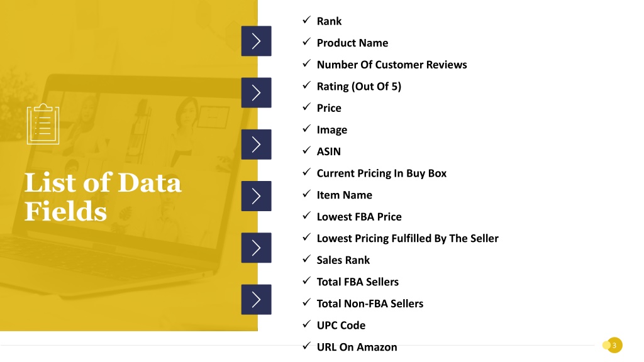The image size is (644, 362).
Task: Click the third navy chevron arrow box
Action: coord(257,145)
